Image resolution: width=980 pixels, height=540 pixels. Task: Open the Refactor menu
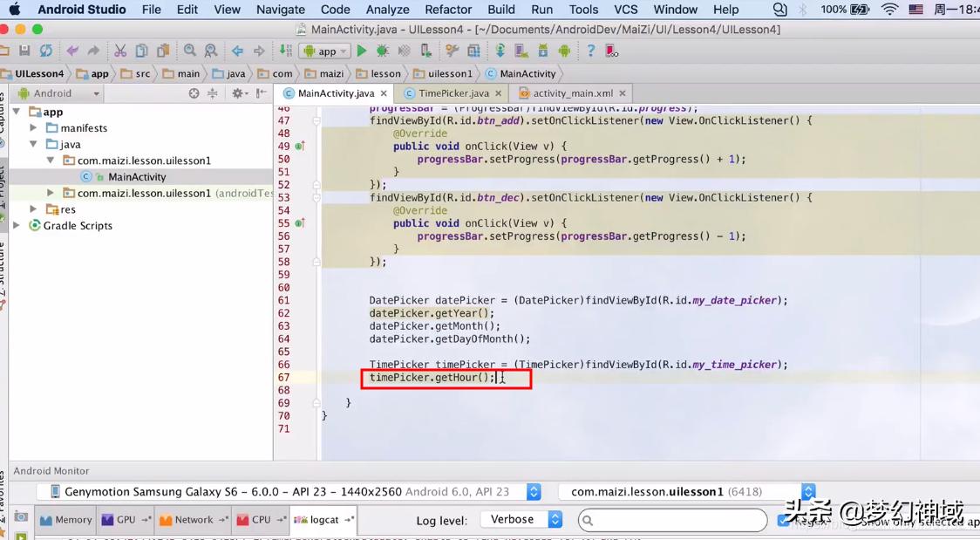(x=448, y=10)
